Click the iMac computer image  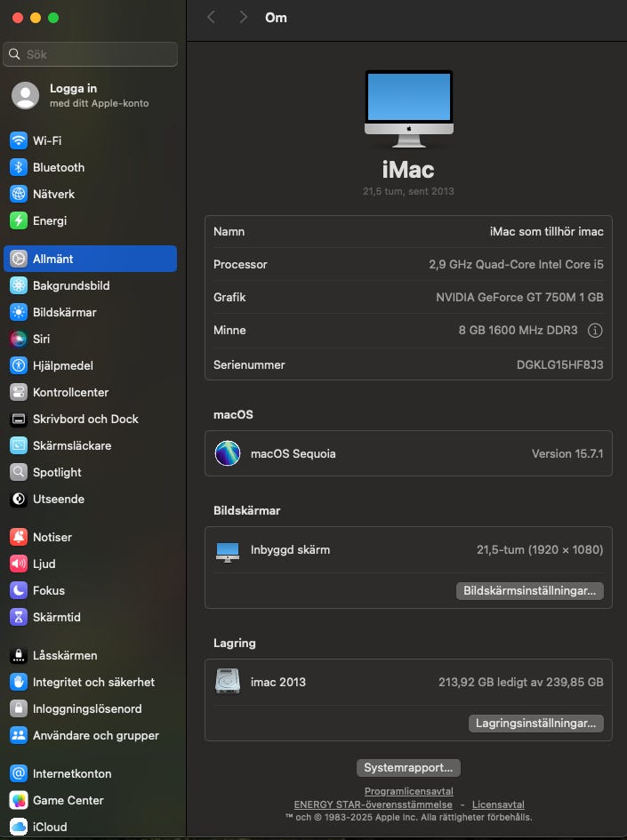(x=408, y=108)
